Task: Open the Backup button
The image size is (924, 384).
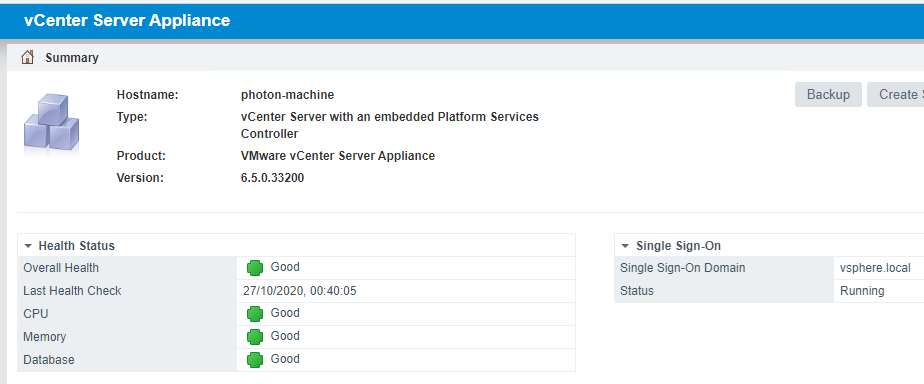Action: click(x=828, y=94)
